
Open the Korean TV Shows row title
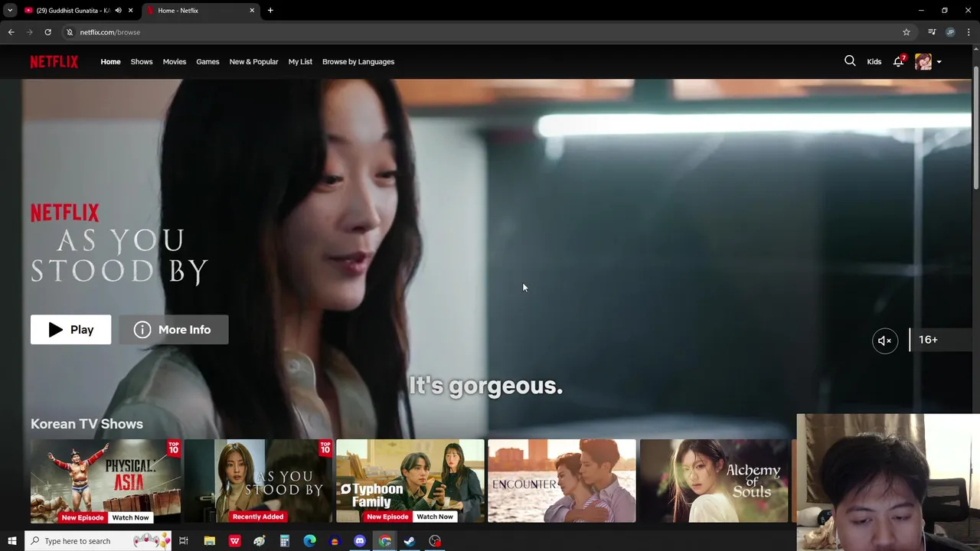[x=87, y=424]
